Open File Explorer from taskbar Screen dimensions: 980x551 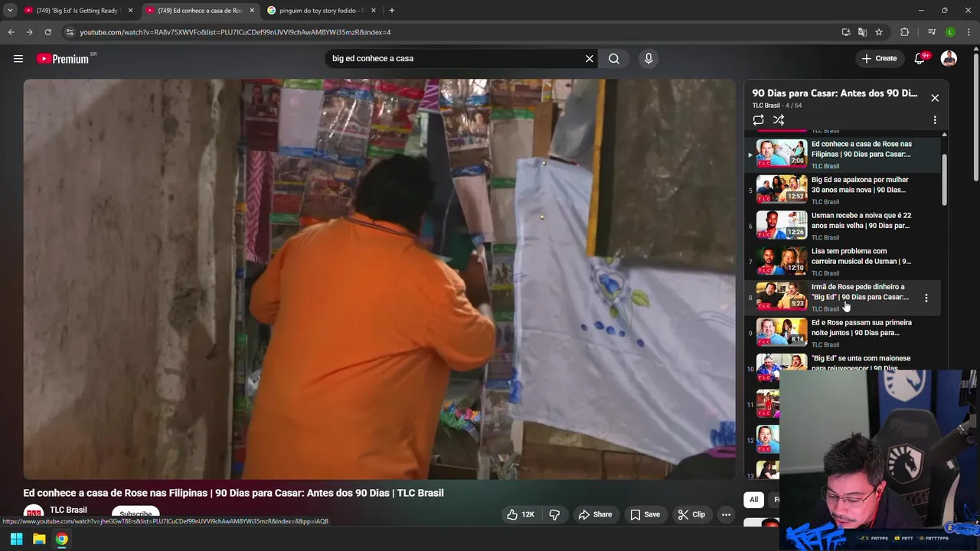pyautogui.click(x=39, y=539)
